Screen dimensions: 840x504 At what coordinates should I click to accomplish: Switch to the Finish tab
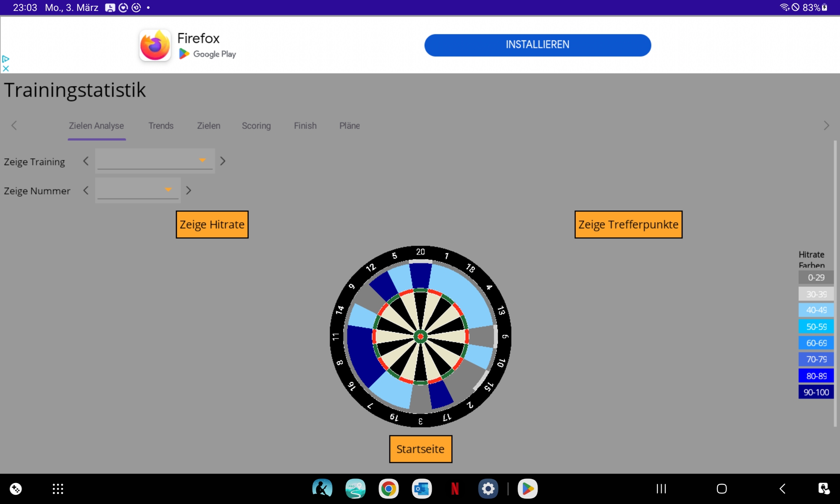[305, 126]
